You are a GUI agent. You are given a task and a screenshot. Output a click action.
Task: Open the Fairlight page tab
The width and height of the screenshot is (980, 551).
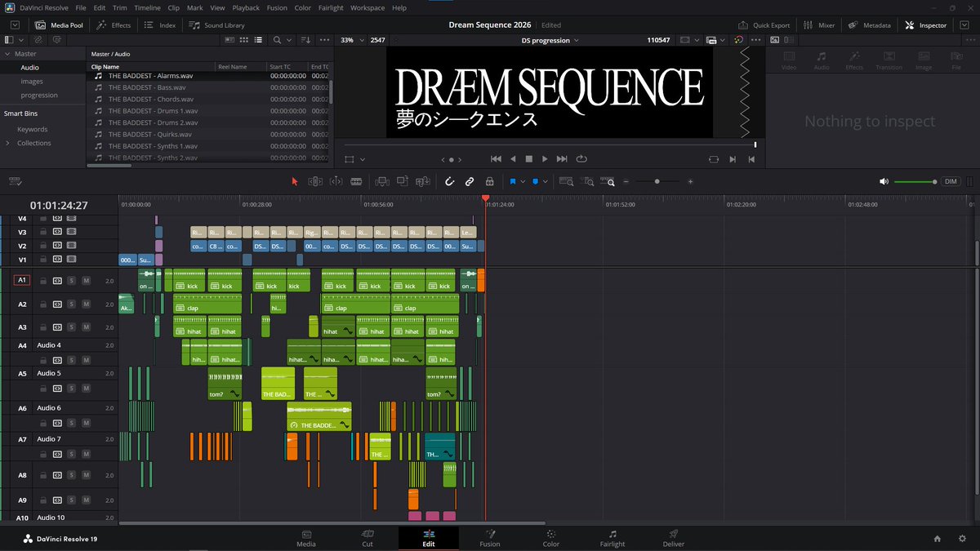click(x=612, y=539)
